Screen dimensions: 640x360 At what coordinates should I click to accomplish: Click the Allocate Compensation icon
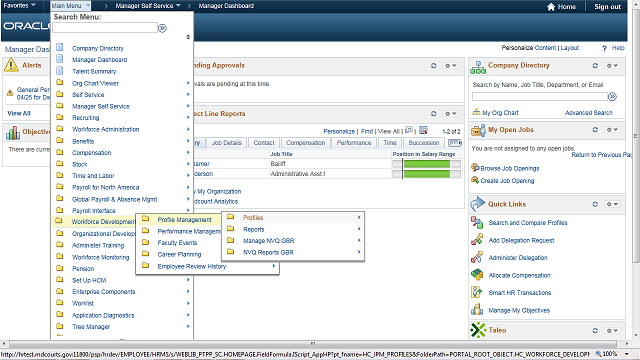pos(477,275)
